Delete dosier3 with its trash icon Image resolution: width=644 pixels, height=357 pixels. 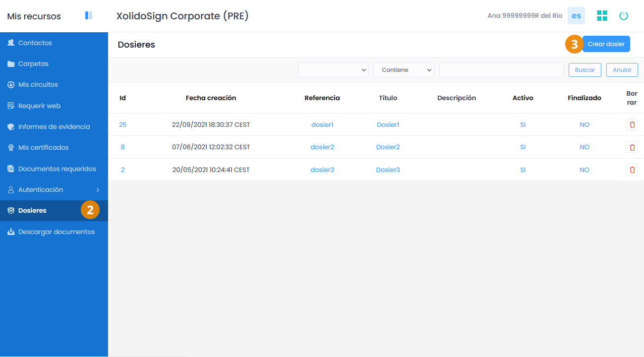[x=632, y=170]
